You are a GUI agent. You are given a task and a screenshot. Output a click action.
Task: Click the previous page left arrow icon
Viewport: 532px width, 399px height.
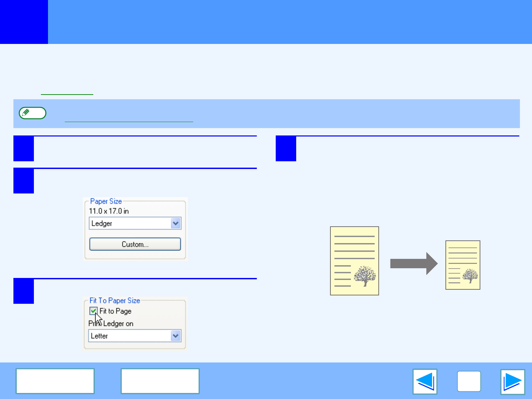coord(425,382)
